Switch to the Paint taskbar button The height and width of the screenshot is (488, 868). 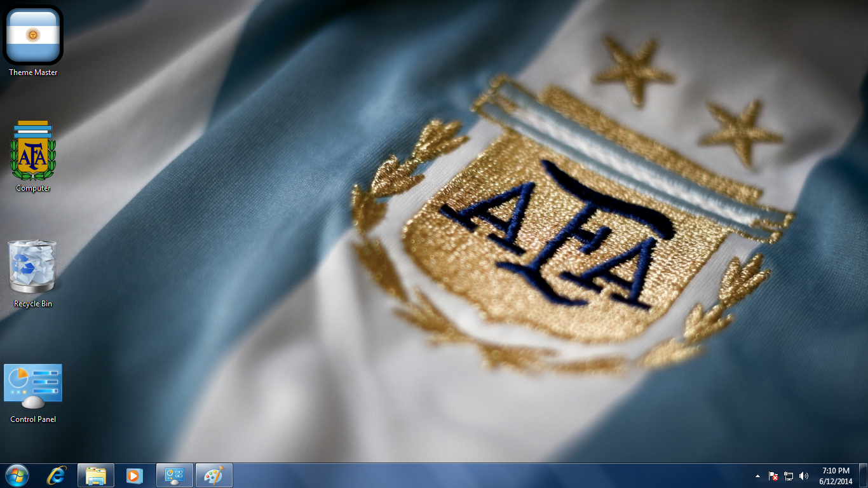pyautogui.click(x=214, y=475)
